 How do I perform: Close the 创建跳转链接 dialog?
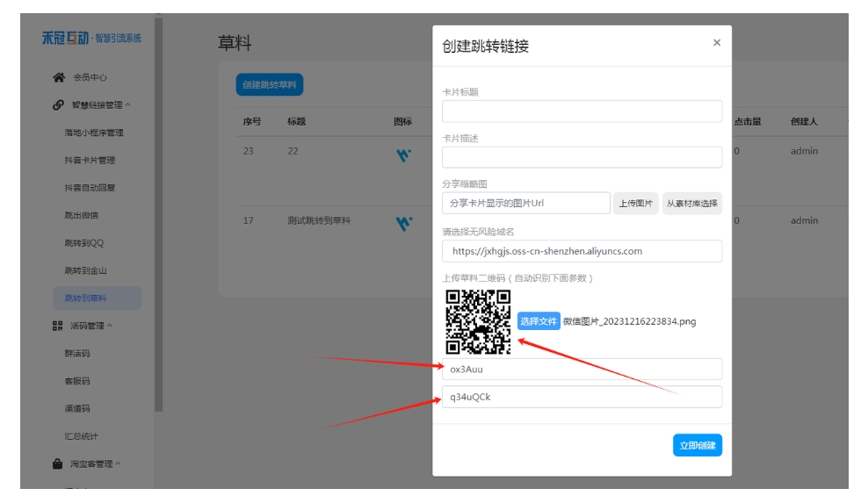(x=716, y=43)
